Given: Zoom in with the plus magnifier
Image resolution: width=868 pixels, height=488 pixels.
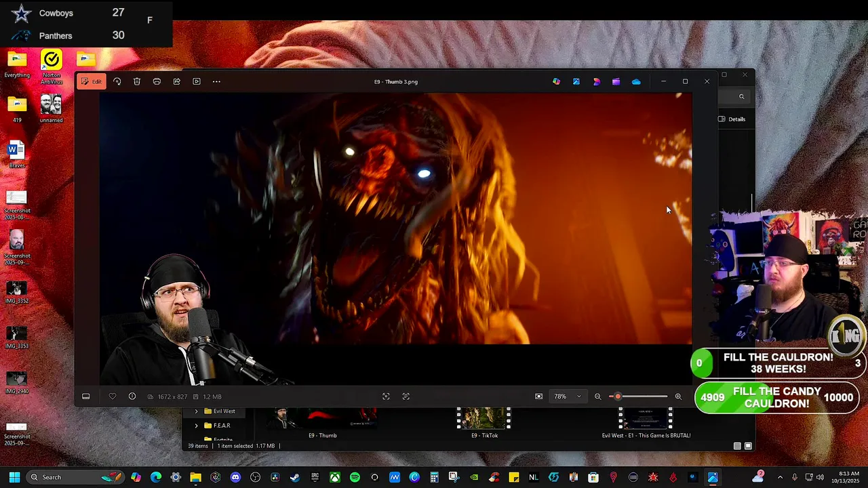Looking at the screenshot, I should click(677, 396).
